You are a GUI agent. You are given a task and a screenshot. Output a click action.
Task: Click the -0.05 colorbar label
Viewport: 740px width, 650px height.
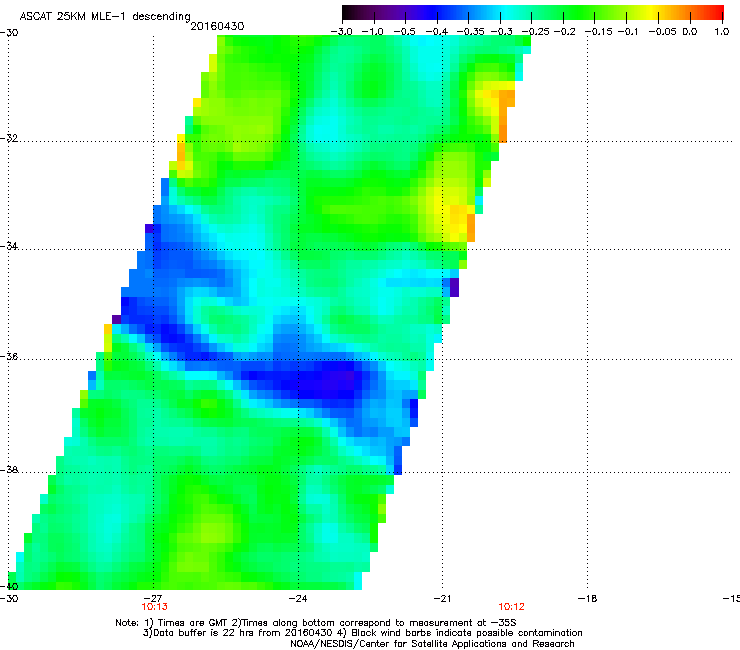tap(663, 32)
